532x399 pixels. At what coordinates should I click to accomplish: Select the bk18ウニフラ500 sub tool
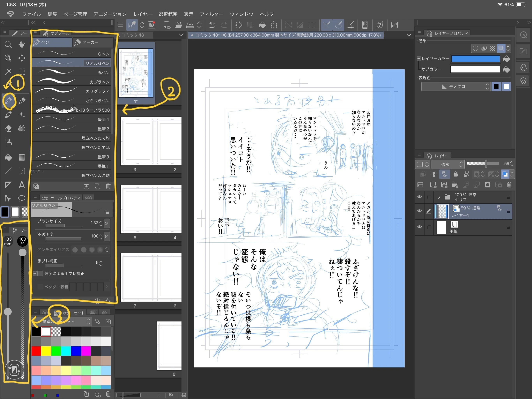(71, 110)
